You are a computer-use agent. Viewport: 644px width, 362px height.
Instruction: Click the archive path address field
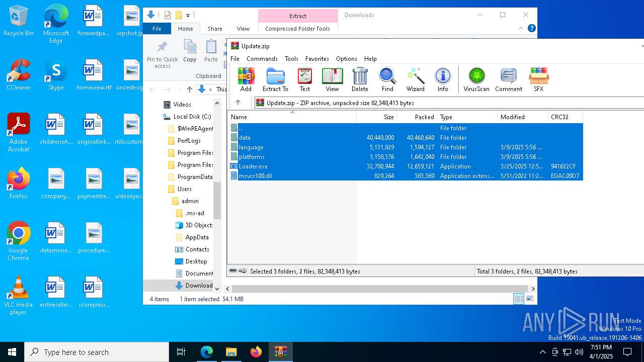(x=449, y=103)
